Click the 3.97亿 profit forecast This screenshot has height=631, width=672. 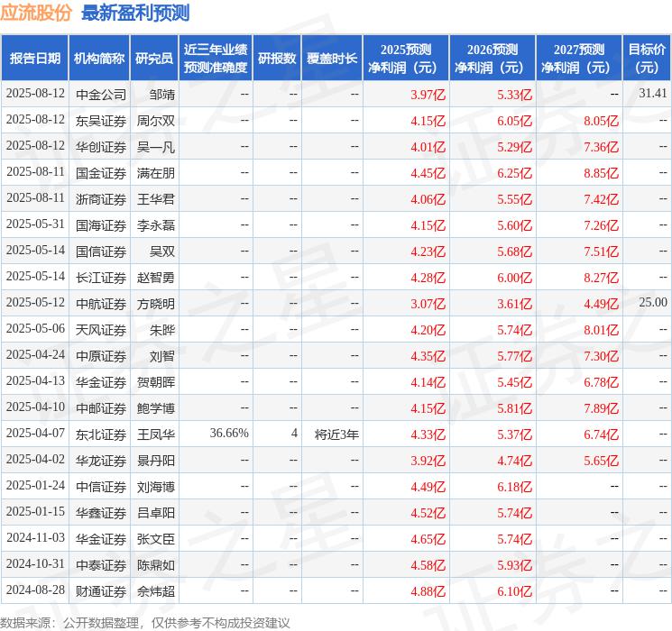(x=428, y=95)
